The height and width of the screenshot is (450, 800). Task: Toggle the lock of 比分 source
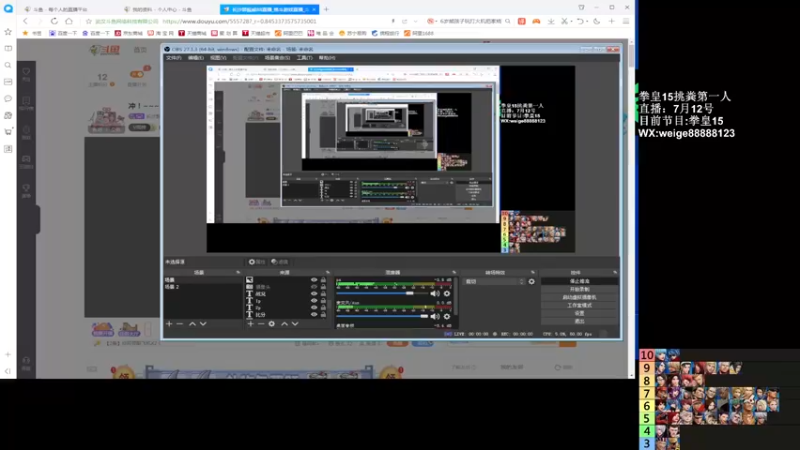(323, 315)
